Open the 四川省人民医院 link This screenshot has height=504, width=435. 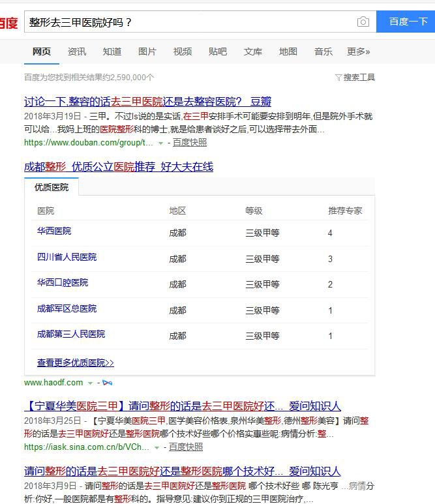tap(67, 257)
